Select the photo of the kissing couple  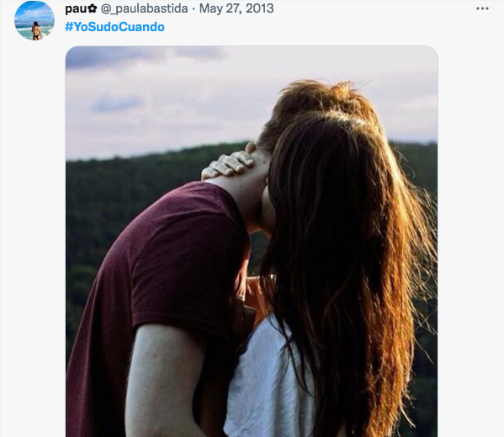252,241
